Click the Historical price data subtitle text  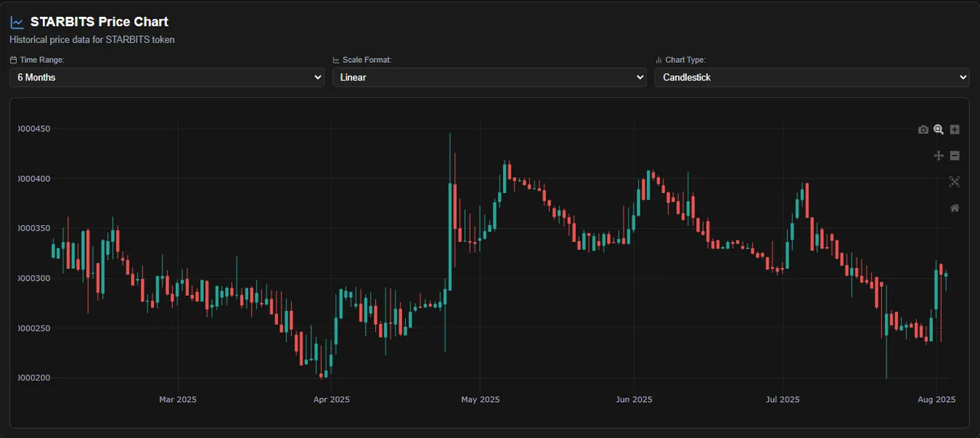point(92,39)
